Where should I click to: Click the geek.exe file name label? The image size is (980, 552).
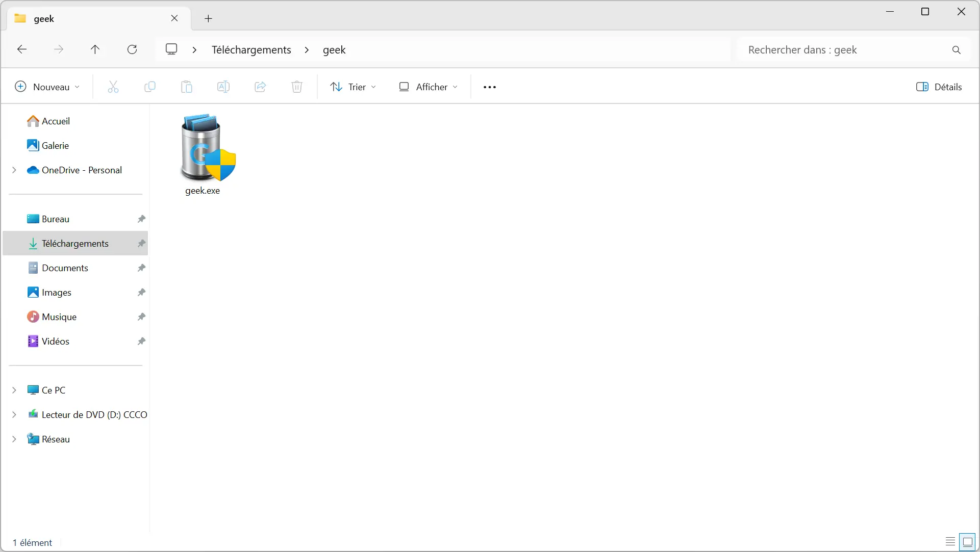(x=203, y=191)
